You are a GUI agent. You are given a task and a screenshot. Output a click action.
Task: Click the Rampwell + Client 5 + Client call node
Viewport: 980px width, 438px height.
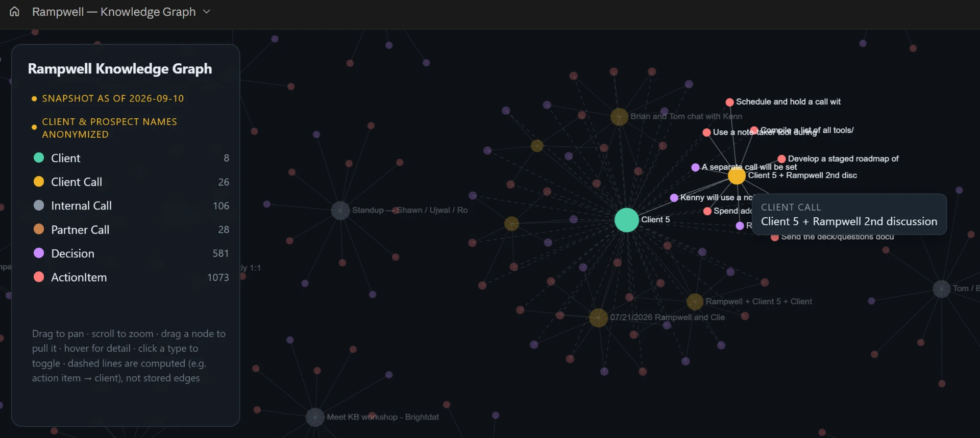(x=695, y=302)
